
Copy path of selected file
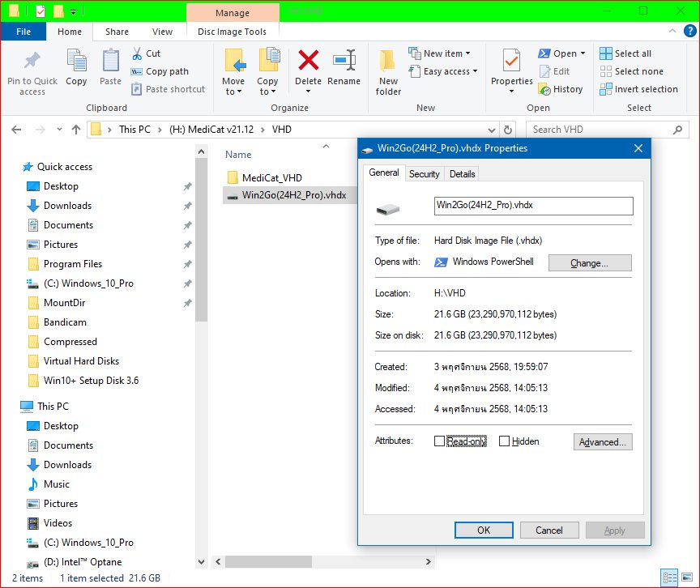[x=160, y=71]
